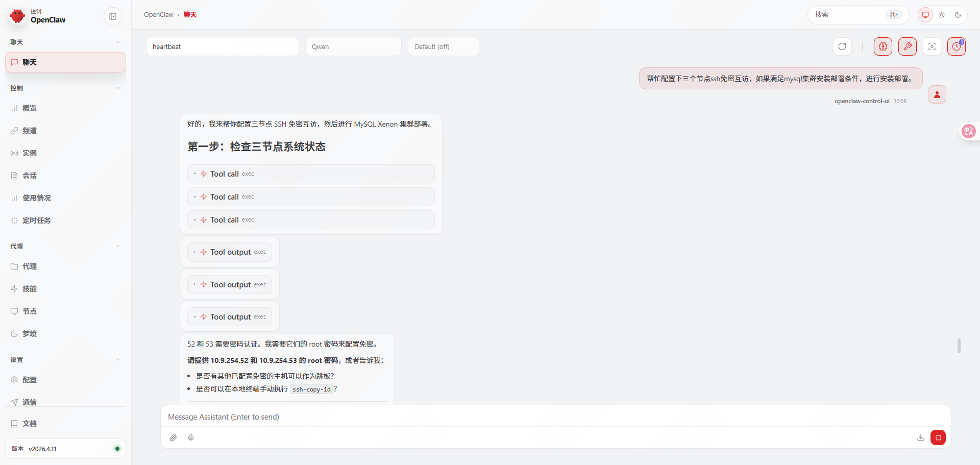Collapse the 设置 sidebar section chevron
The width and height of the screenshot is (980, 465).
(118, 360)
